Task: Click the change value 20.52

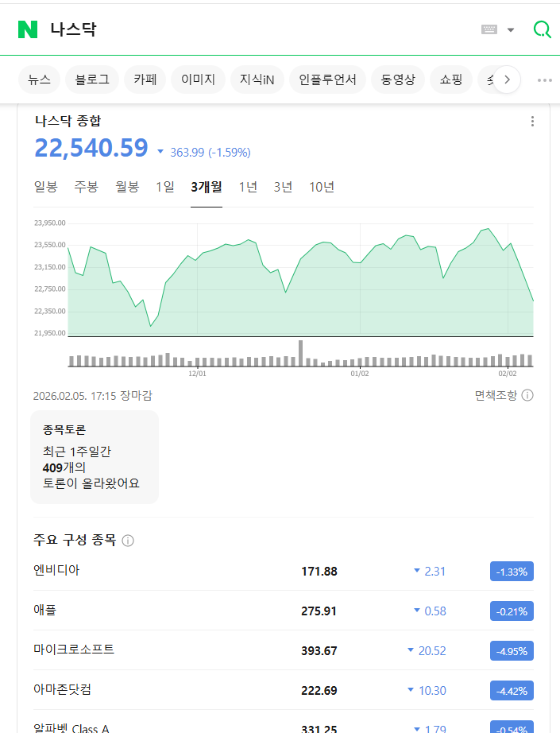Action: point(432,651)
